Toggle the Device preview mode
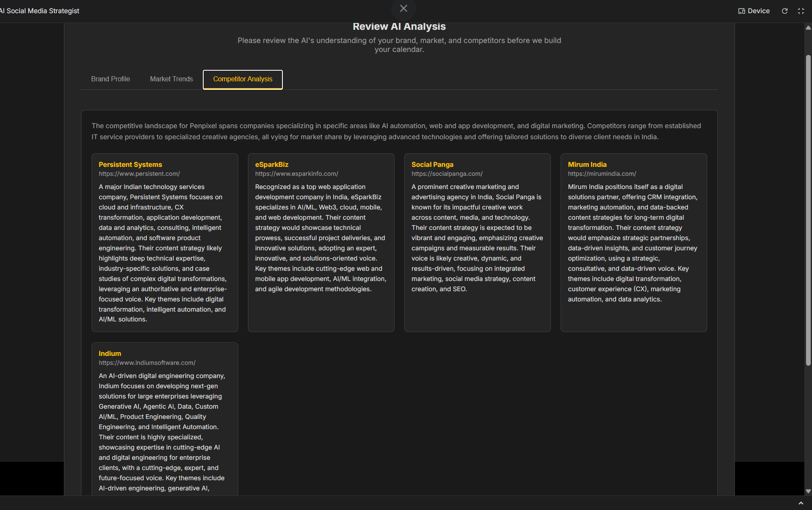 [x=754, y=11]
